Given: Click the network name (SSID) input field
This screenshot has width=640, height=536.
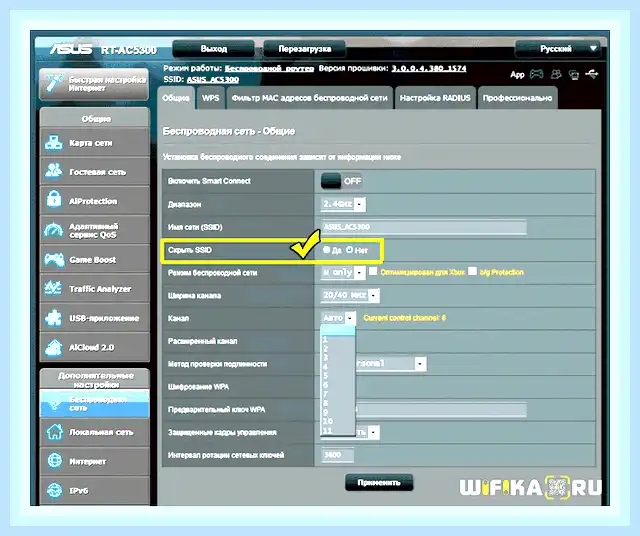Looking at the screenshot, I should tap(424, 227).
